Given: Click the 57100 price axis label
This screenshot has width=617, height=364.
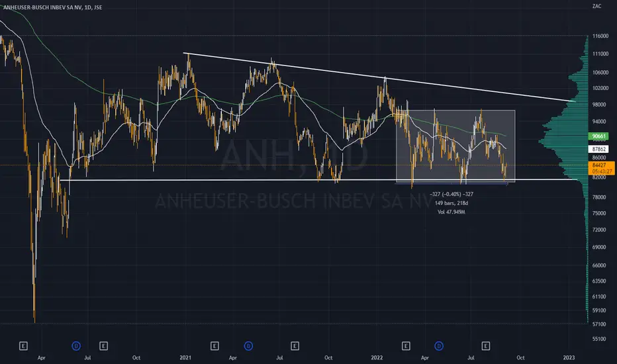Looking at the screenshot, I should [x=599, y=324].
